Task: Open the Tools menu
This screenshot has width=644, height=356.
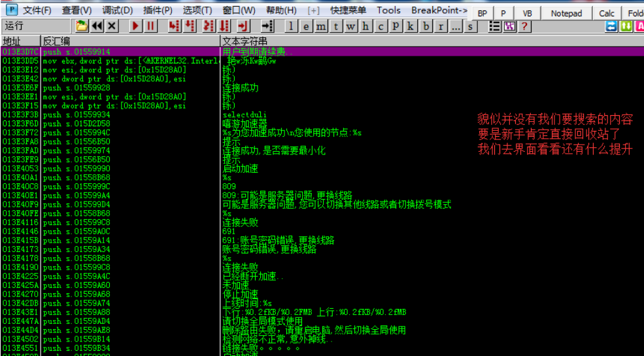Action: pos(388,10)
